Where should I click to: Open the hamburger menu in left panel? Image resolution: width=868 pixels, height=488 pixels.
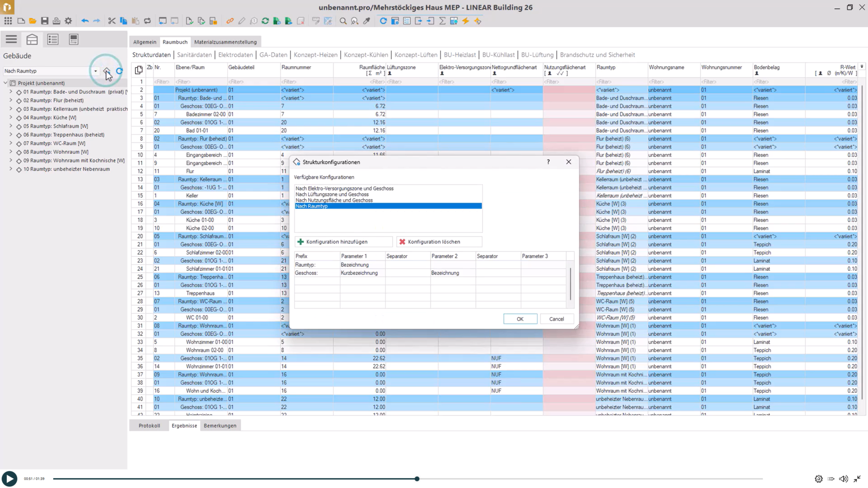click(11, 39)
